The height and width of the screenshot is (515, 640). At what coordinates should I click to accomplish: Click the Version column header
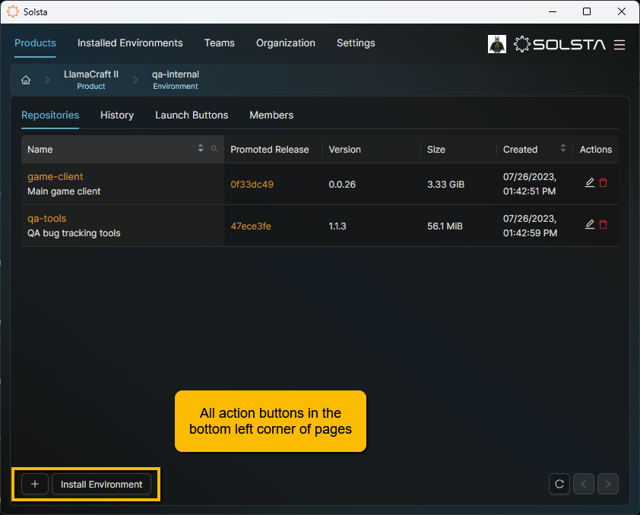pos(344,150)
